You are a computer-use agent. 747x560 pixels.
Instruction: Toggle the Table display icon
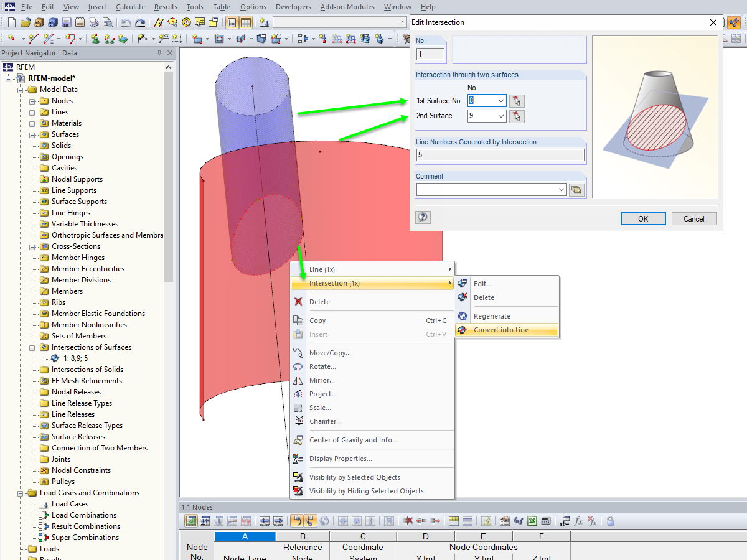coord(246,22)
